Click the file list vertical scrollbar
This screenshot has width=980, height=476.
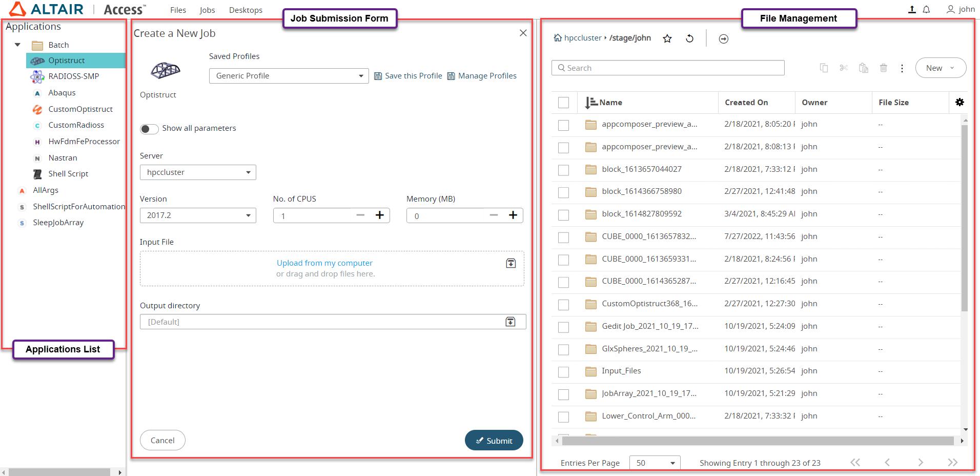coord(965,218)
